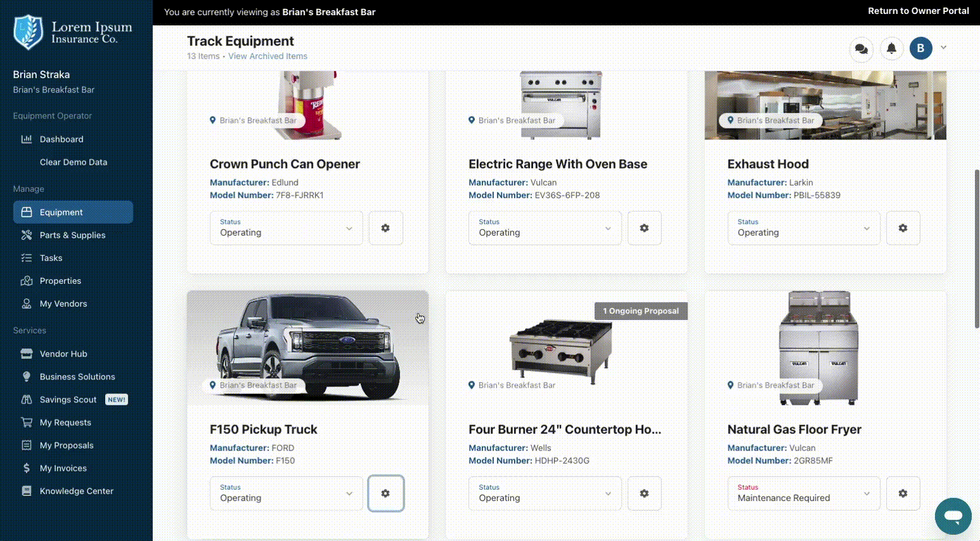Open Parts & Supplies in sidebar
980x541 pixels.
(73, 235)
